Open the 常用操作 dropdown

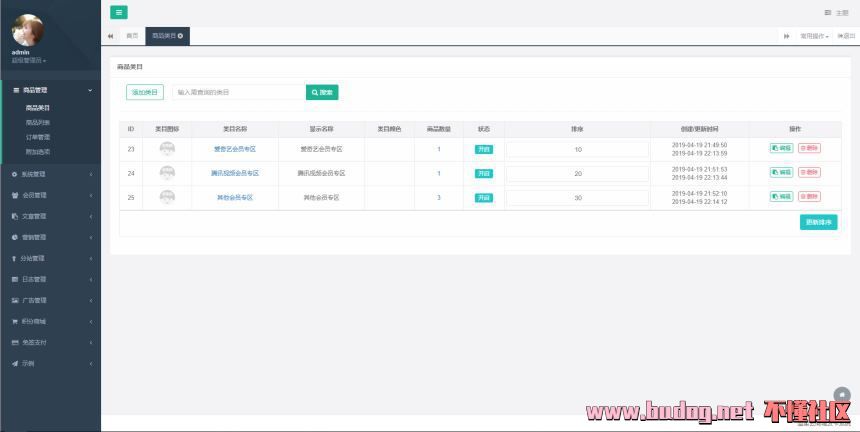(x=814, y=36)
